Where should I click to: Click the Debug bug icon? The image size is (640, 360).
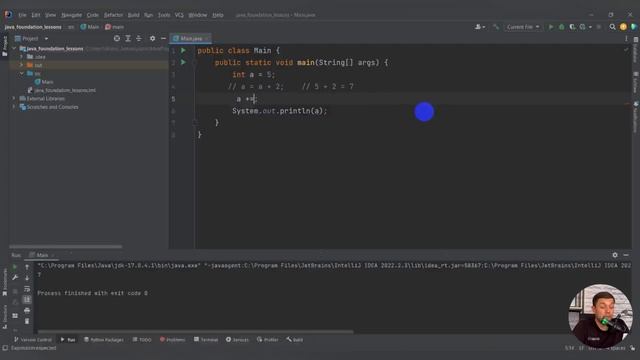coord(562,27)
